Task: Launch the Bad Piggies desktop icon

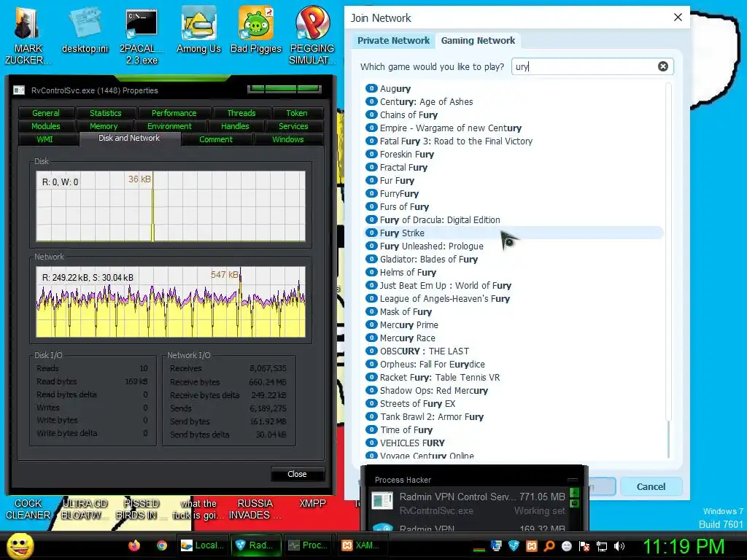Action: click(256, 31)
